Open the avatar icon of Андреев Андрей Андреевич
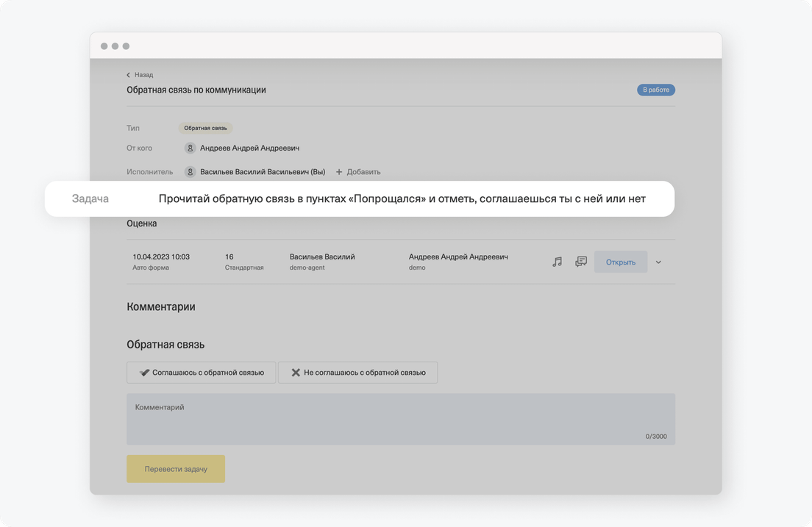Screen dimensions: 812x527 [x=190, y=148]
